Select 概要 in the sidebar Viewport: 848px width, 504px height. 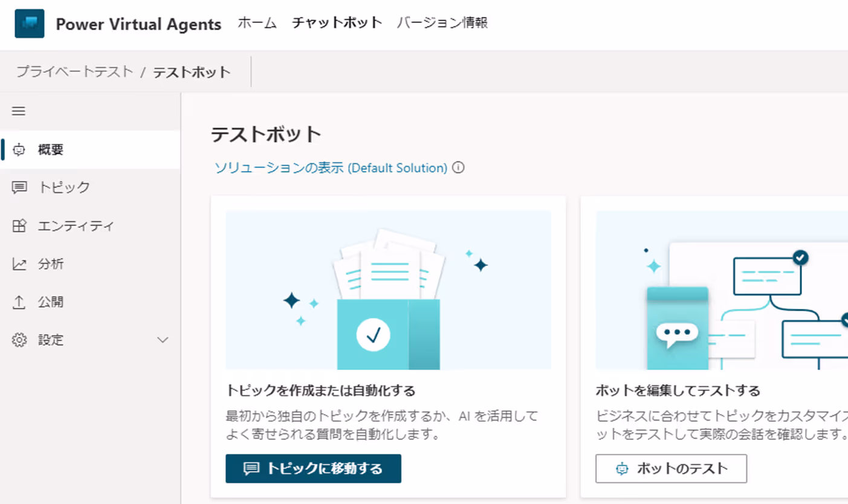click(x=90, y=150)
